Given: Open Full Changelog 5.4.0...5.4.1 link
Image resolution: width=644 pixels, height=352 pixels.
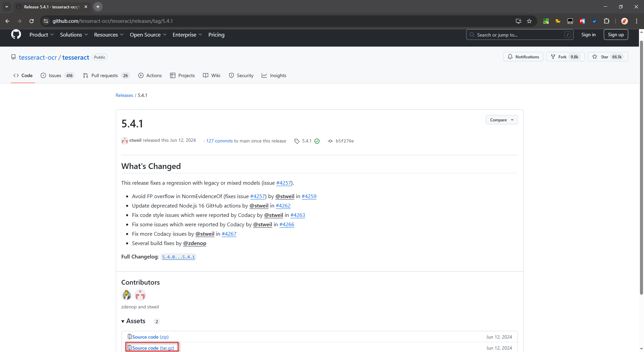Looking at the screenshot, I should 178,257.
